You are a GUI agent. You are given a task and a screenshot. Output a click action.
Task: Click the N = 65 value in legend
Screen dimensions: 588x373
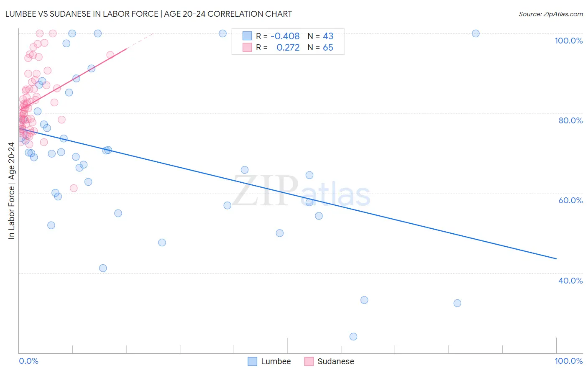pyautogui.click(x=320, y=47)
